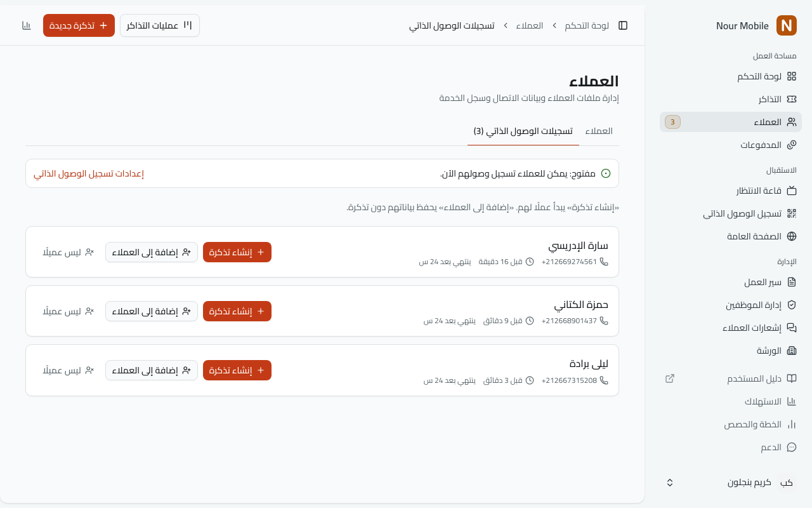The width and height of the screenshot is (812, 508).
Task: Expand the كريم بنجلون user menu
Action: click(x=731, y=483)
